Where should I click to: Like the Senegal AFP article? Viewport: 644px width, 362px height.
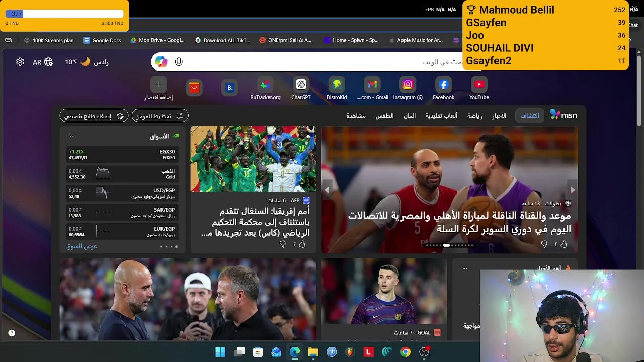pos(302,244)
